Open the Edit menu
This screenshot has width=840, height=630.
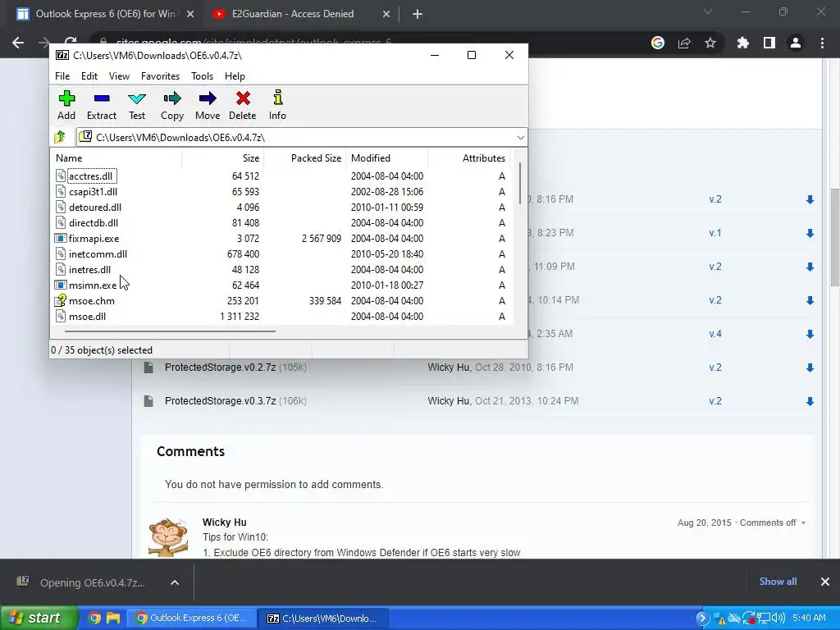[89, 76]
